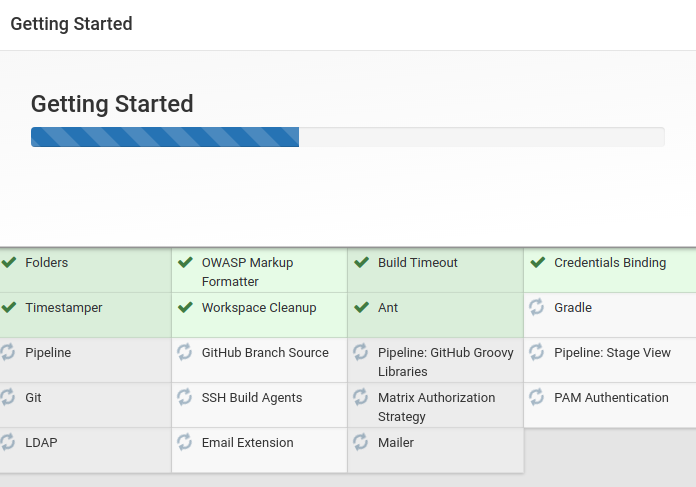Click the 'OWASP Markup Formatter' plugin name
This screenshot has height=487, width=696.
coord(247,272)
